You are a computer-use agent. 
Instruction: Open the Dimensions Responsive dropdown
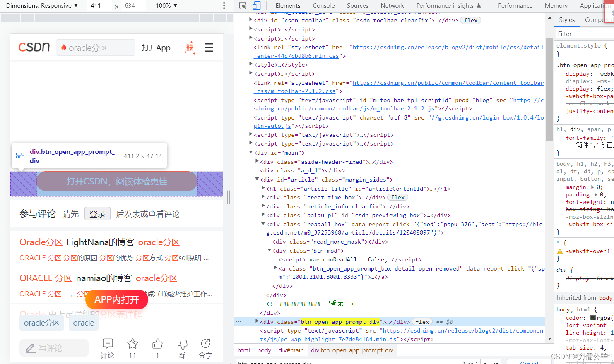pos(42,6)
